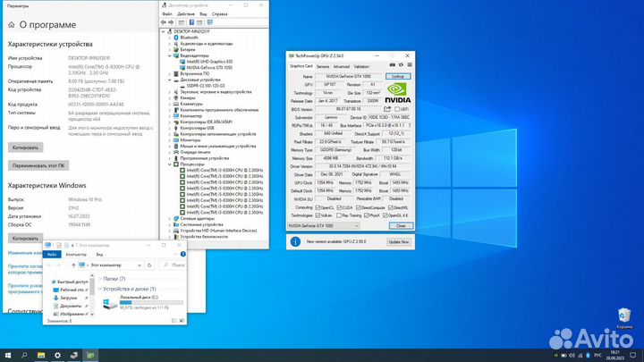
Task: Click the File Explorer taskbar icon
Action: coord(41,355)
